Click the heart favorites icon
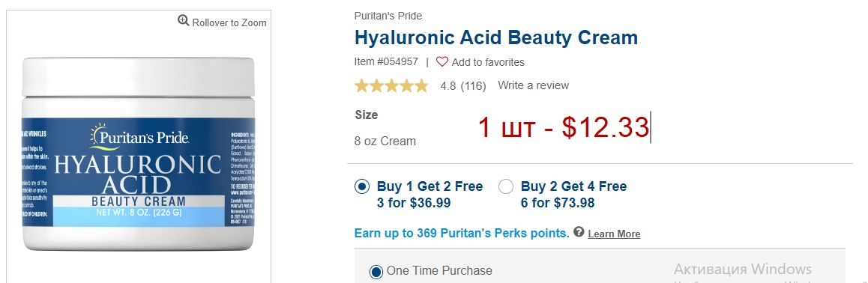868x283 pixels. coord(441,61)
